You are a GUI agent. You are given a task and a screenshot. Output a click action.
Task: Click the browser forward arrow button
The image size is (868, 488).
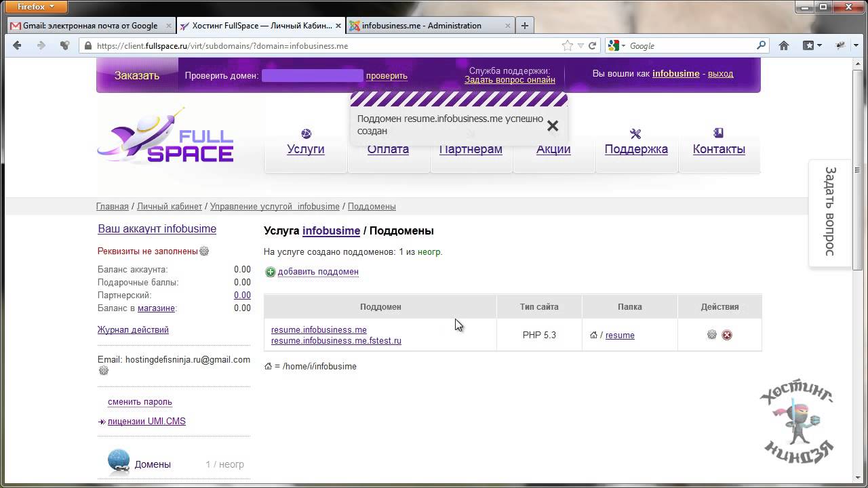[x=41, y=45]
